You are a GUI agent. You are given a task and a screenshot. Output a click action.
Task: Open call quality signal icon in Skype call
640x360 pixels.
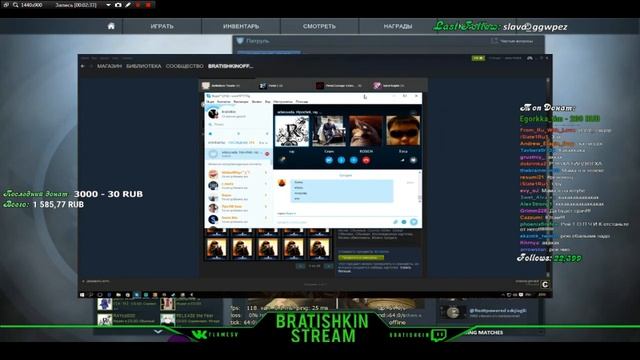pyautogui.click(x=402, y=160)
